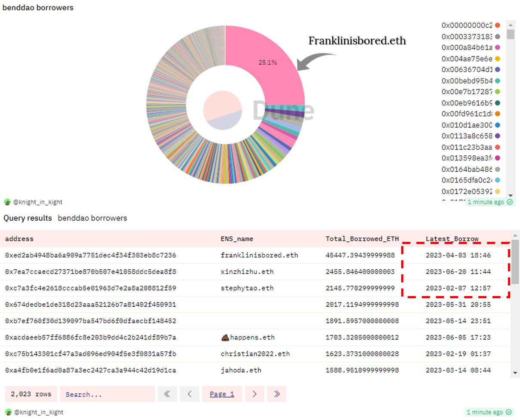Open the @knight_in_kight profile under the chart
This screenshot has width=520, height=420.
click(x=38, y=202)
